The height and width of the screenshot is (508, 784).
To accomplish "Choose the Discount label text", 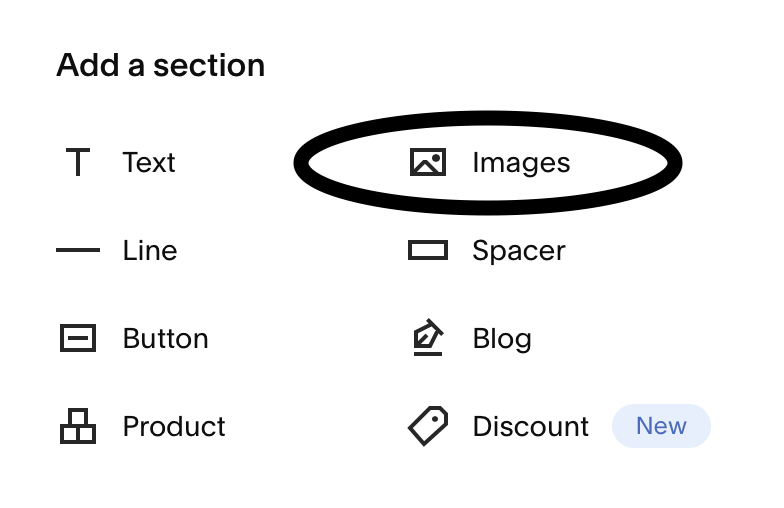I will tap(530, 426).
